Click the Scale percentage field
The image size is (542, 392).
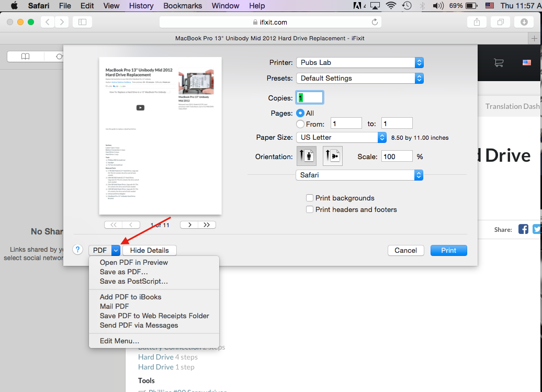[x=397, y=156]
